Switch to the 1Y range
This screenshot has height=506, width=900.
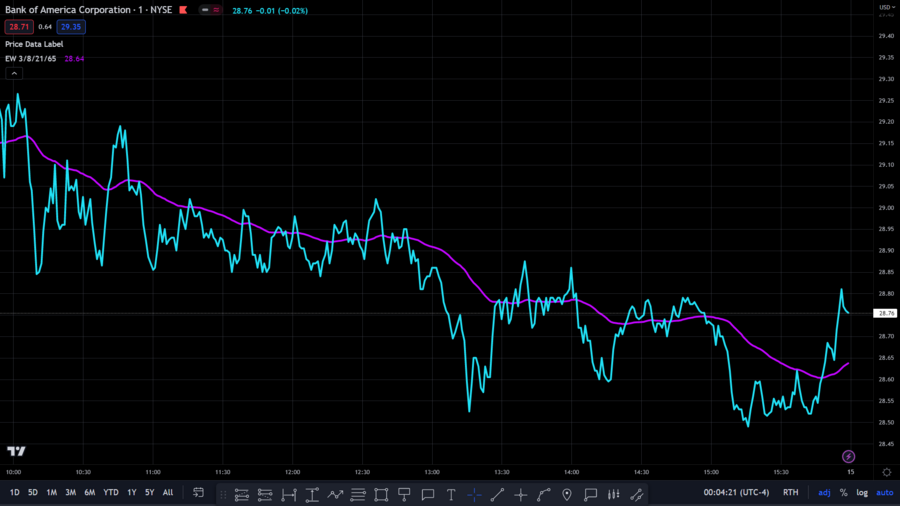click(131, 492)
